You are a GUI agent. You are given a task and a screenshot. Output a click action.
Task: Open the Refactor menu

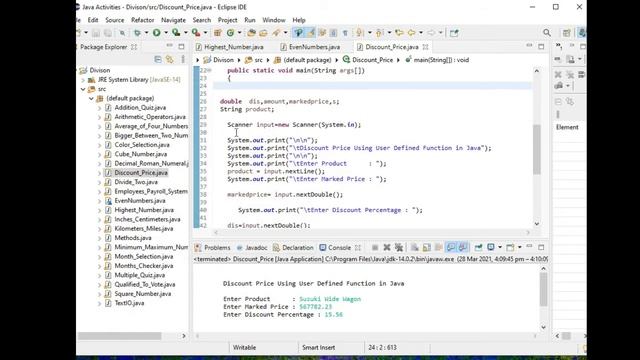[142, 20]
